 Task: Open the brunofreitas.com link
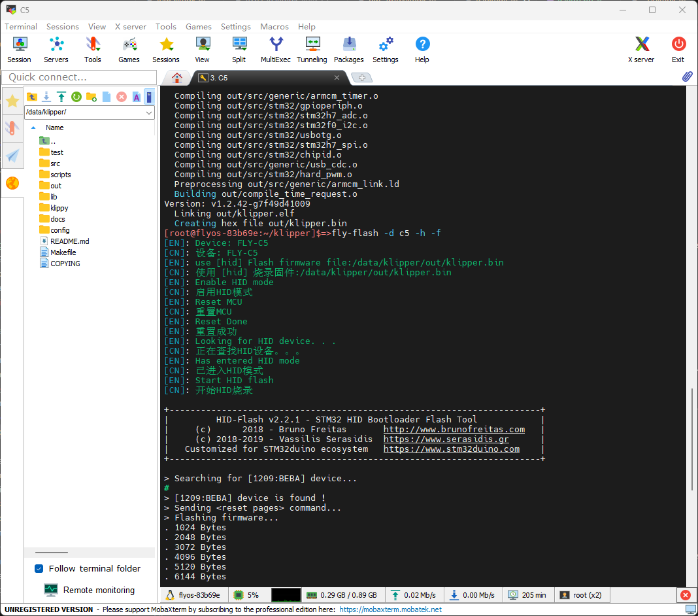[x=454, y=430]
